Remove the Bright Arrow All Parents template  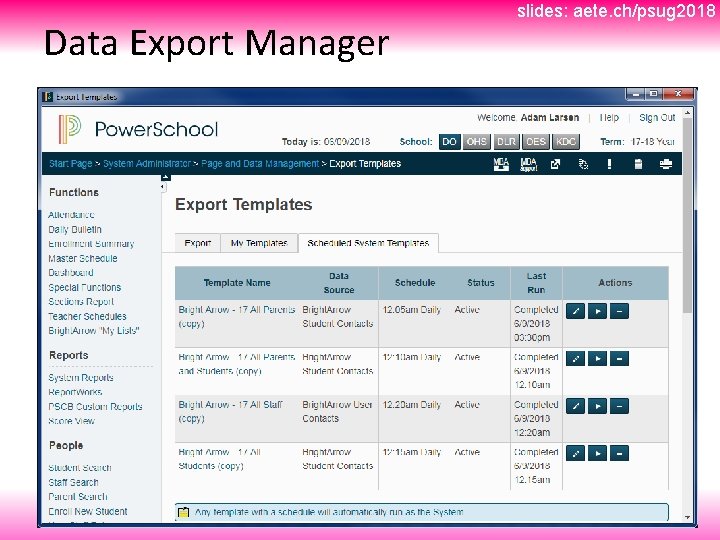click(619, 311)
